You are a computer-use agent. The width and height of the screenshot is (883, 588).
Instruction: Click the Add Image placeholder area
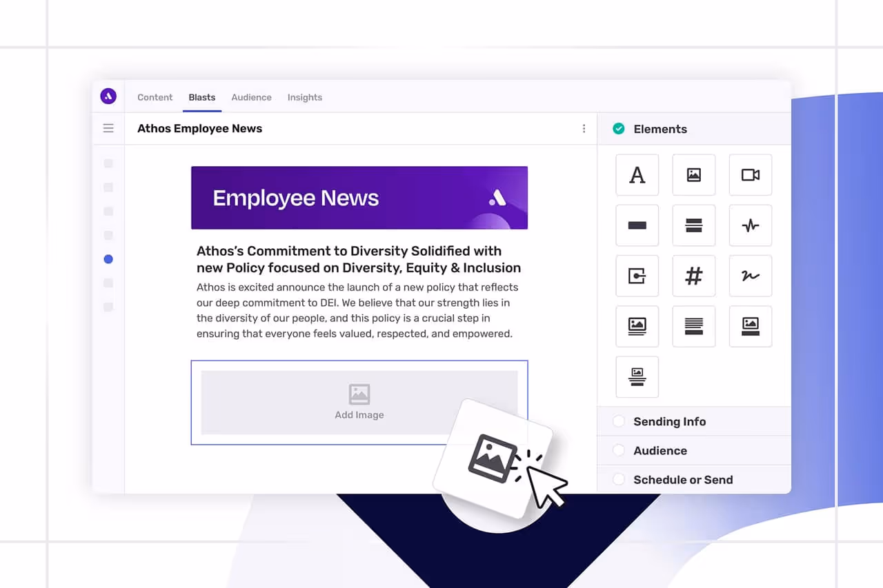(359, 403)
